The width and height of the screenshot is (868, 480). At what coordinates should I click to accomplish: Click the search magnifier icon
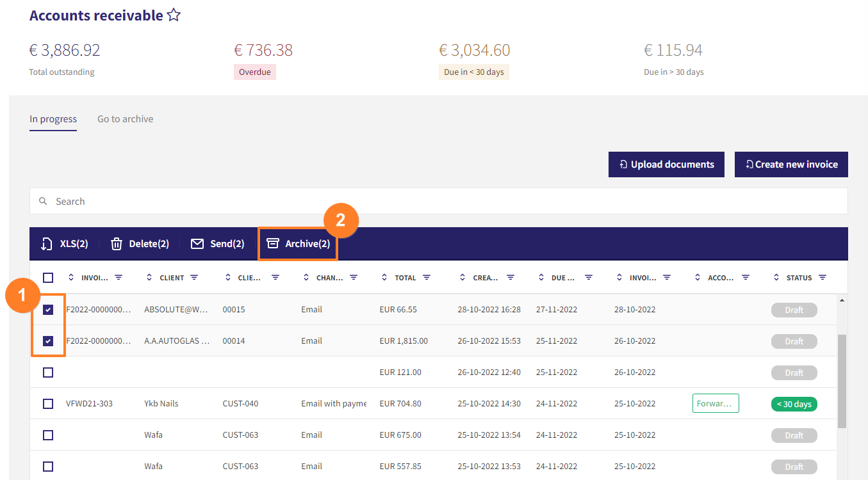click(43, 201)
